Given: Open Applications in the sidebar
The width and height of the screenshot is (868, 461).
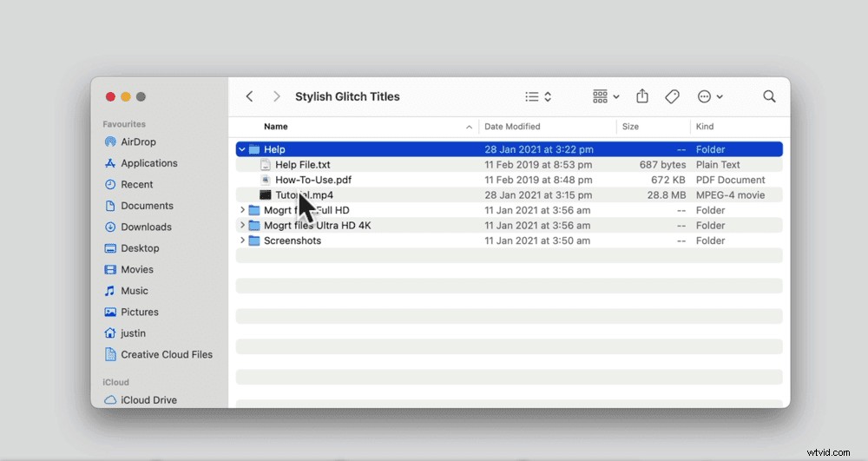Looking at the screenshot, I should (148, 163).
